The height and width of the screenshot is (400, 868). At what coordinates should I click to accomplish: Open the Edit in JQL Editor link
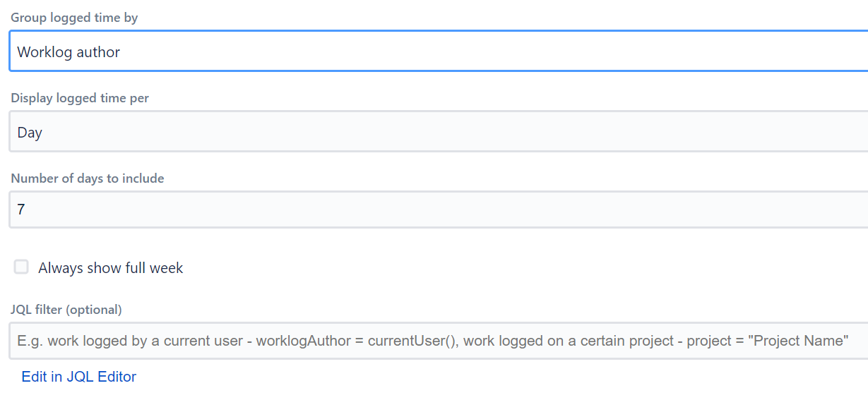(x=79, y=377)
